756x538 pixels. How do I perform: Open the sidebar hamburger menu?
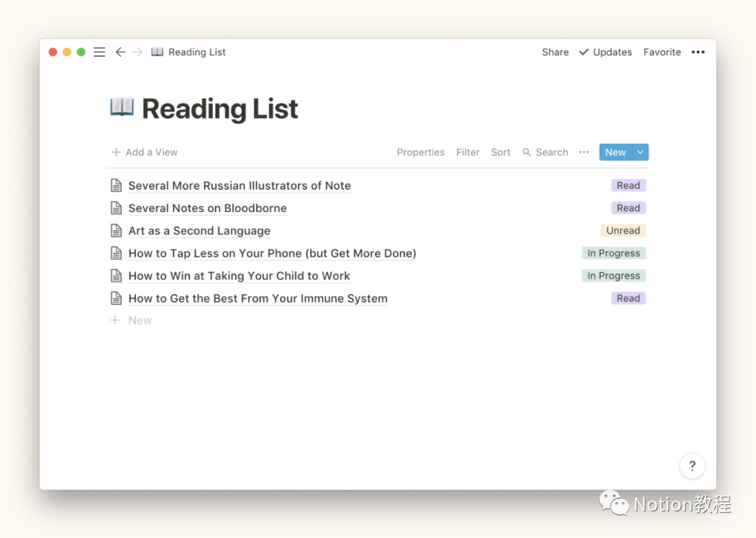[99, 52]
